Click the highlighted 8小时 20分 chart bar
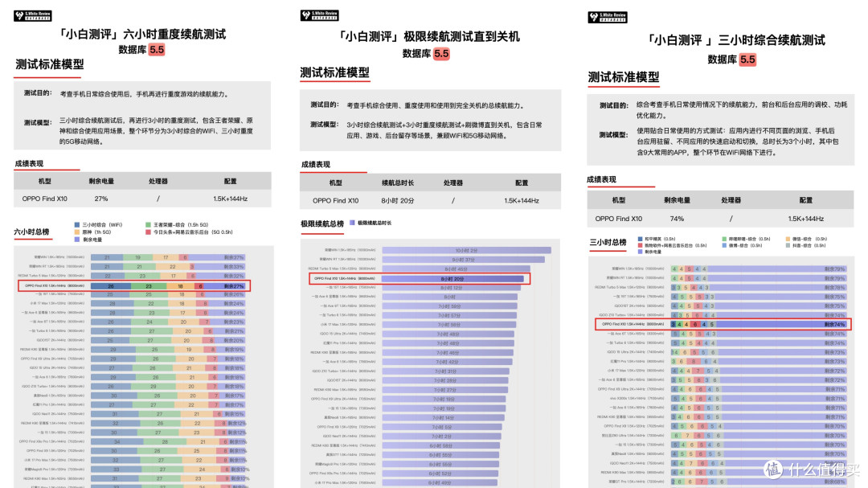 [x=452, y=279]
